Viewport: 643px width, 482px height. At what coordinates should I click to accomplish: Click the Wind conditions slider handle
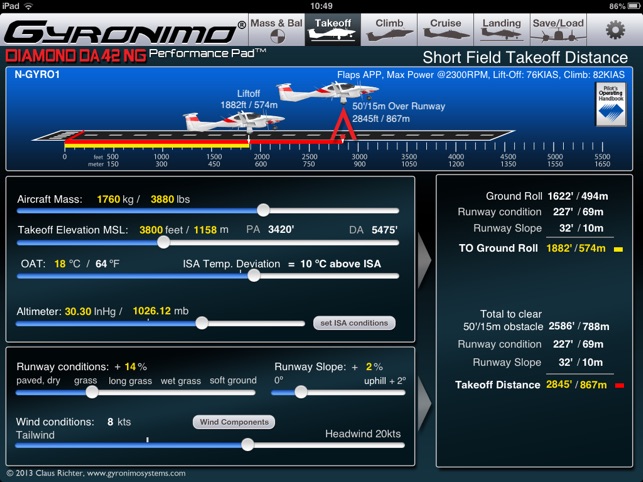coord(247,445)
